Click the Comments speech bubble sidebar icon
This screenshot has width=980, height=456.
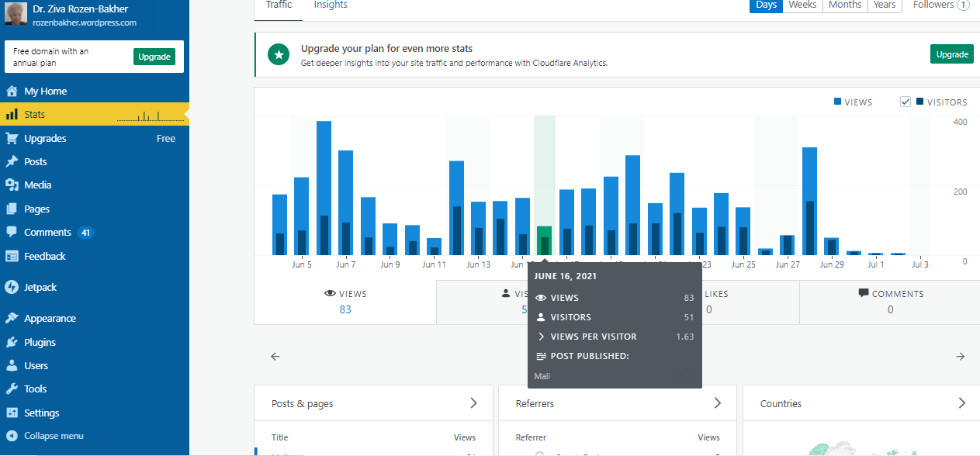pos(12,232)
